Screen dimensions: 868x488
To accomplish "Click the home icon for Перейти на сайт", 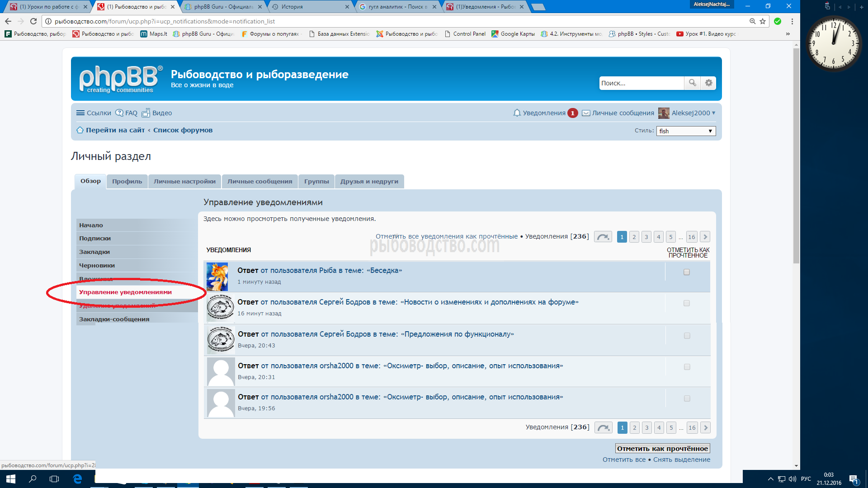I will 80,130.
